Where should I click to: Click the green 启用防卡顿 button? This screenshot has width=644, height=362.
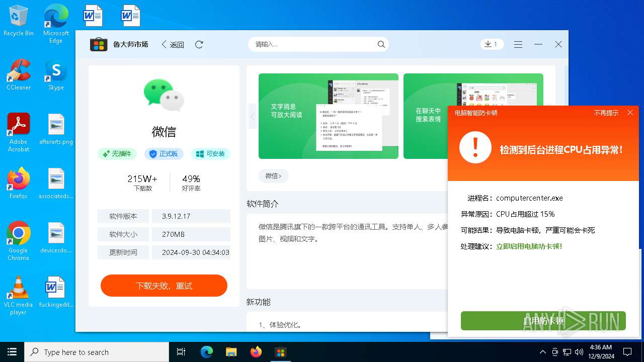pyautogui.click(x=543, y=321)
